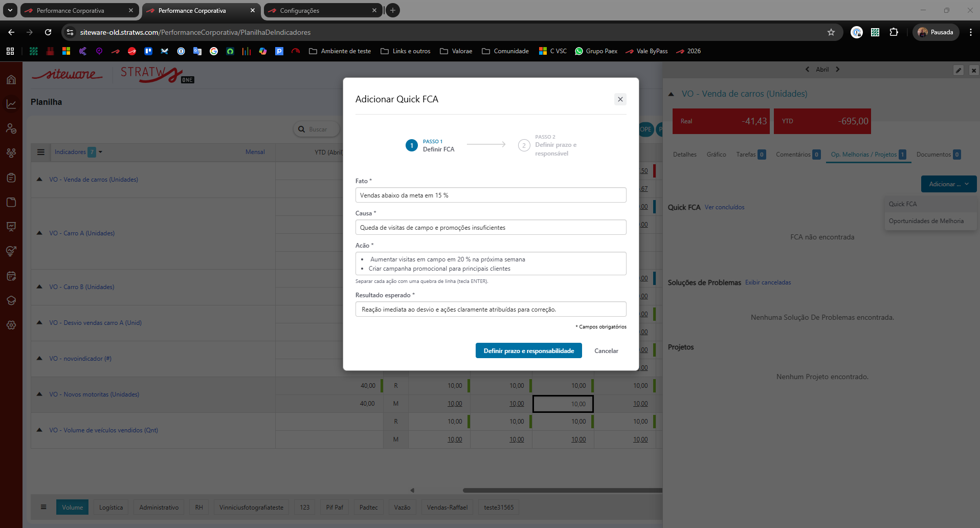
Task: Click the hamburger menu beside Indicadores
Action: coord(41,152)
